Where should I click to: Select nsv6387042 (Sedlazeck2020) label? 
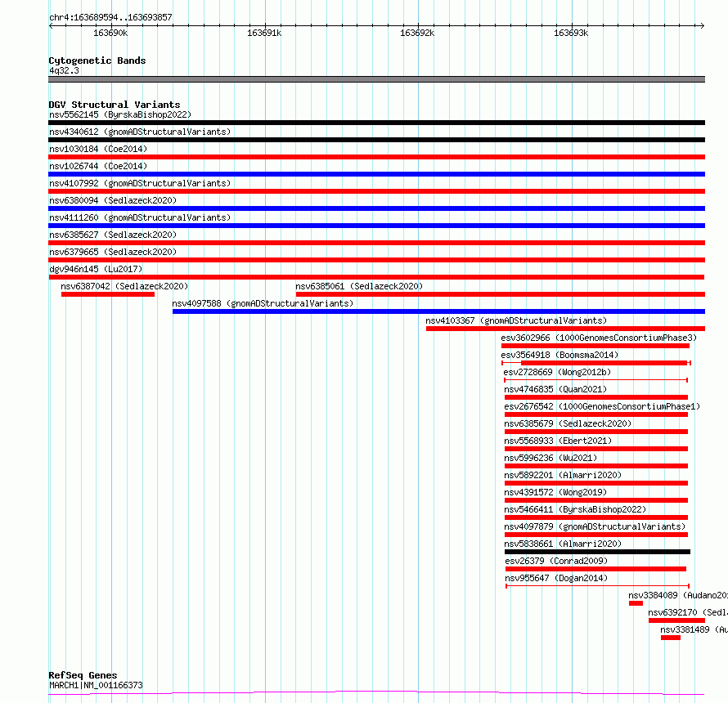pyautogui.click(x=124, y=286)
